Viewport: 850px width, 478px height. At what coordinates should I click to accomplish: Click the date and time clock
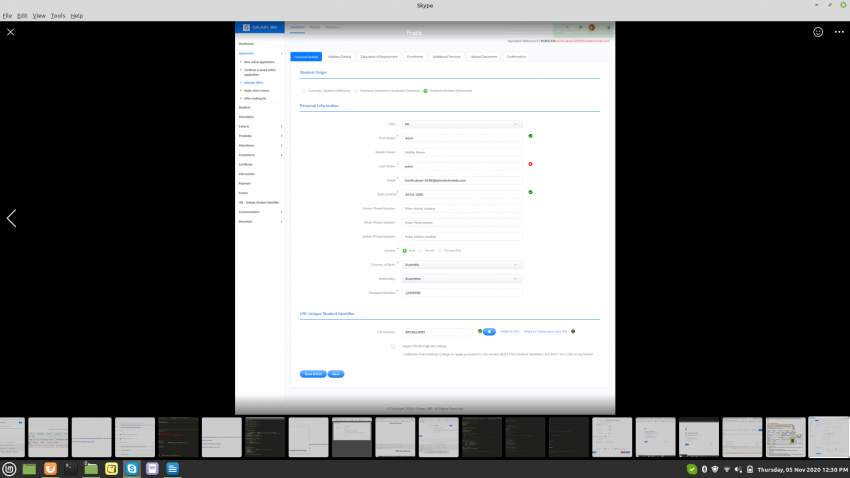click(800, 469)
